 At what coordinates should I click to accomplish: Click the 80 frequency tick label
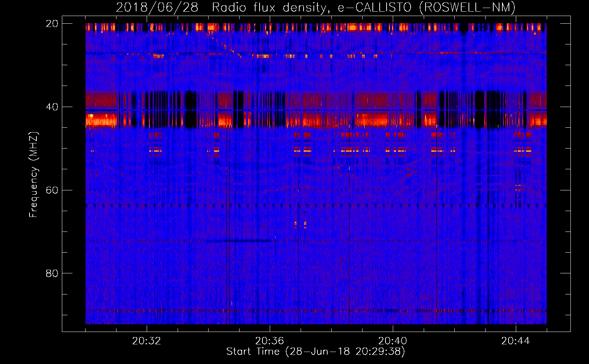(52, 273)
